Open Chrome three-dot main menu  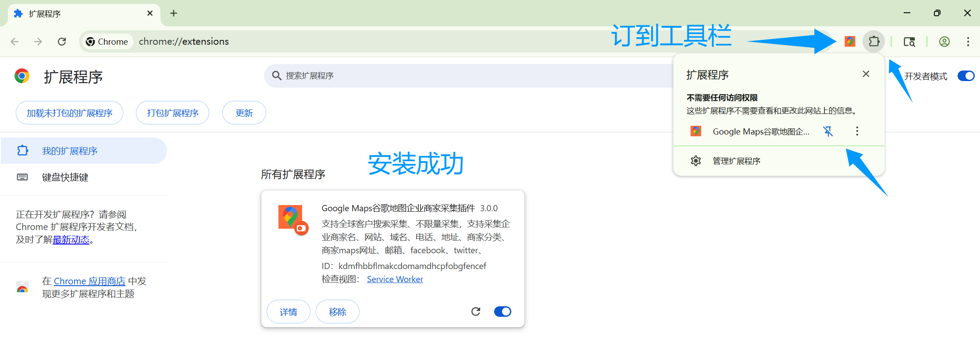pyautogui.click(x=968, y=42)
